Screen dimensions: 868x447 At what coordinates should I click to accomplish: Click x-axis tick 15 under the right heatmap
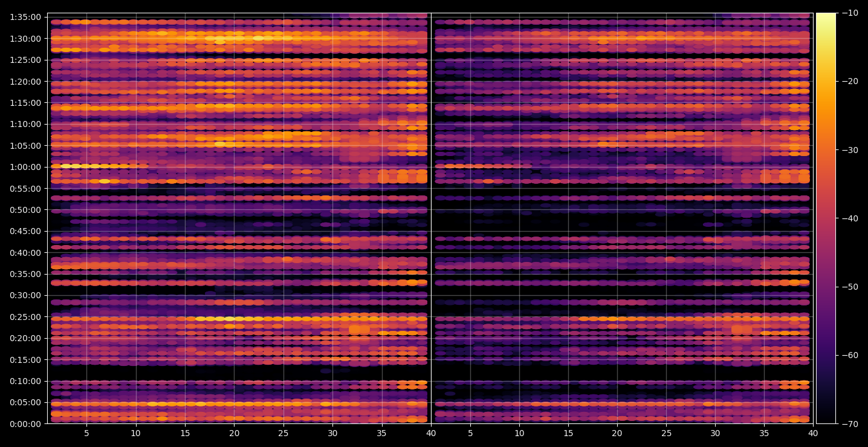(x=568, y=434)
